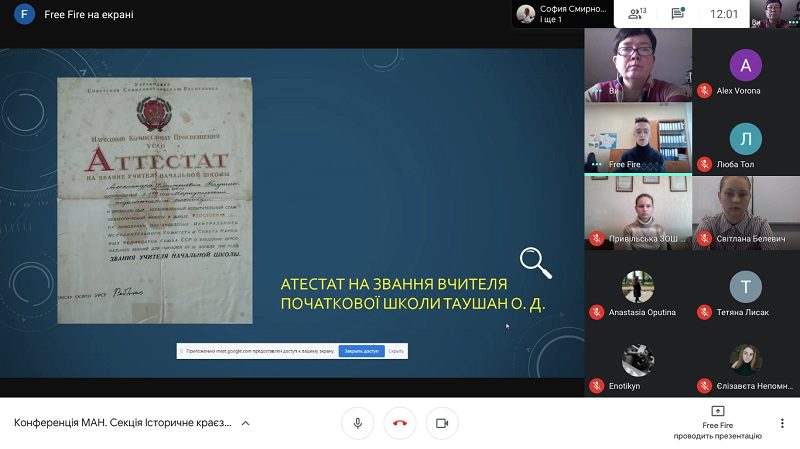This screenshot has height=449, width=800.
Task: Click the conference meeting title text
Action: click(x=123, y=423)
